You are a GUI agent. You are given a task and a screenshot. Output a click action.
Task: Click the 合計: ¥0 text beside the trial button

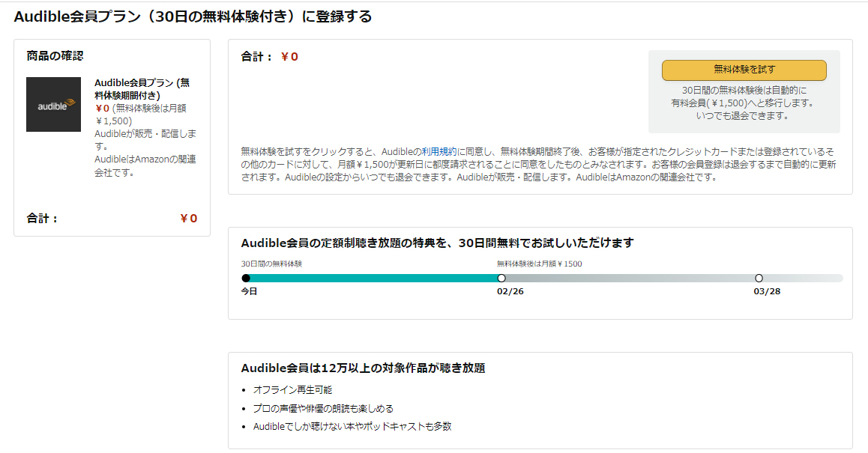(270, 56)
